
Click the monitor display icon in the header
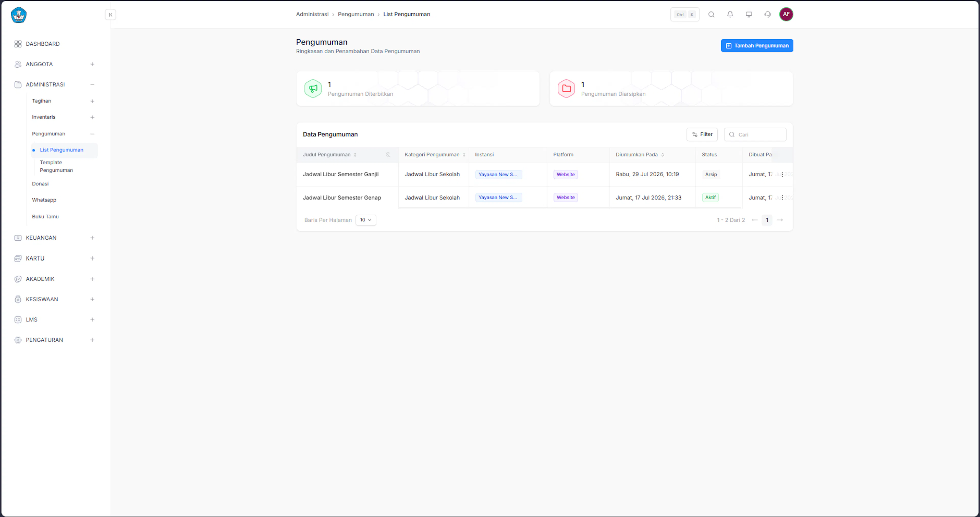tap(748, 15)
